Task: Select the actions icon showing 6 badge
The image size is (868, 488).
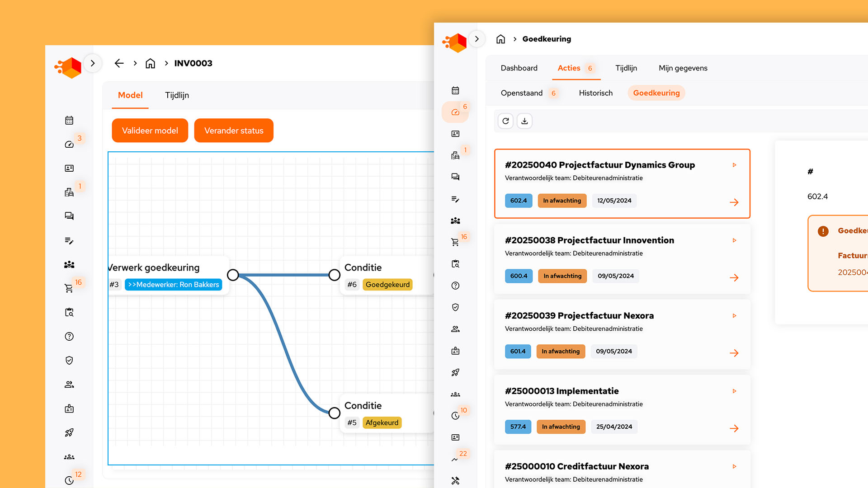Action: [455, 112]
